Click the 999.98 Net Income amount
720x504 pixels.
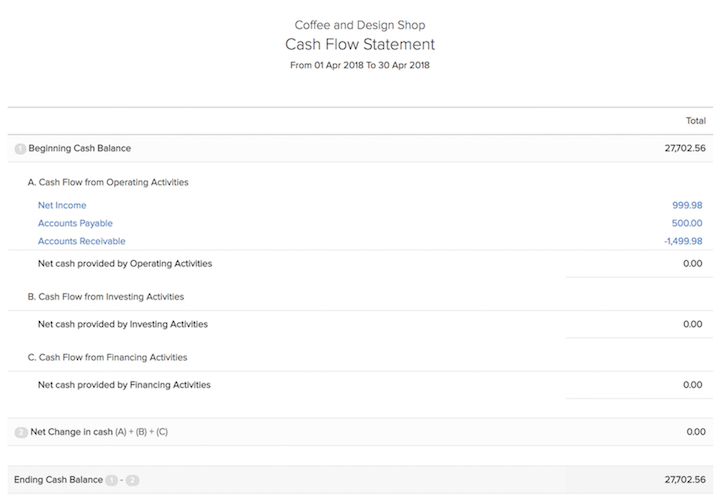[685, 205]
